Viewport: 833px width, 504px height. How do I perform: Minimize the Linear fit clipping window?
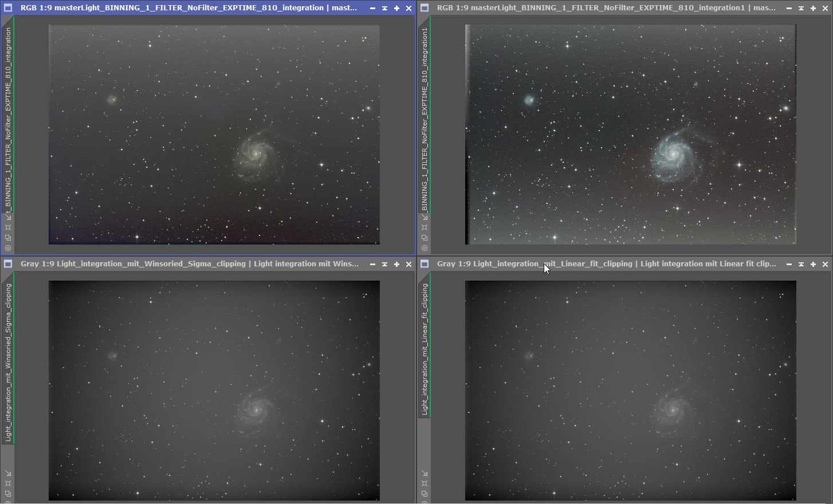click(x=789, y=265)
